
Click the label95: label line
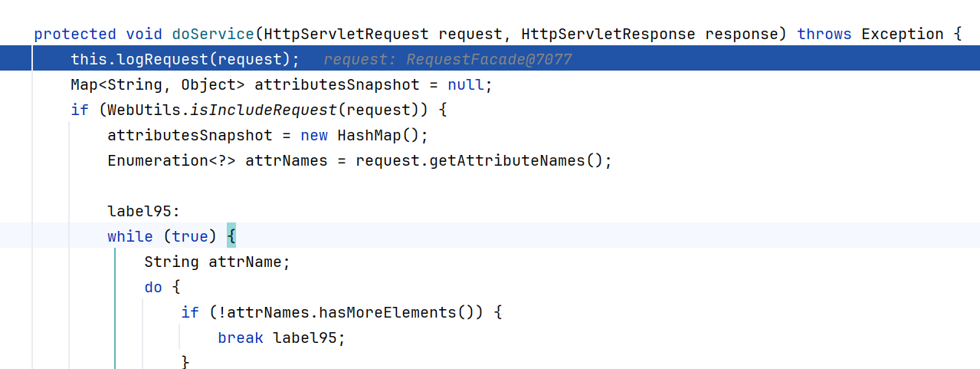click(143, 211)
